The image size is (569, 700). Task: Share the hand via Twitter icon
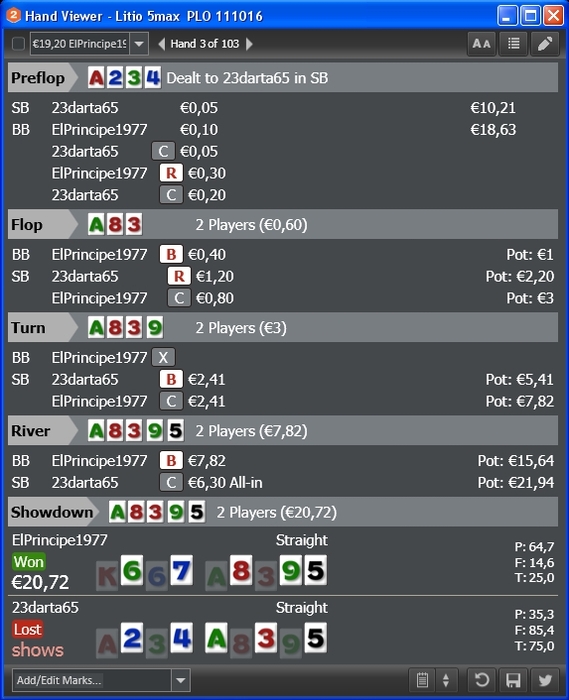(545, 680)
